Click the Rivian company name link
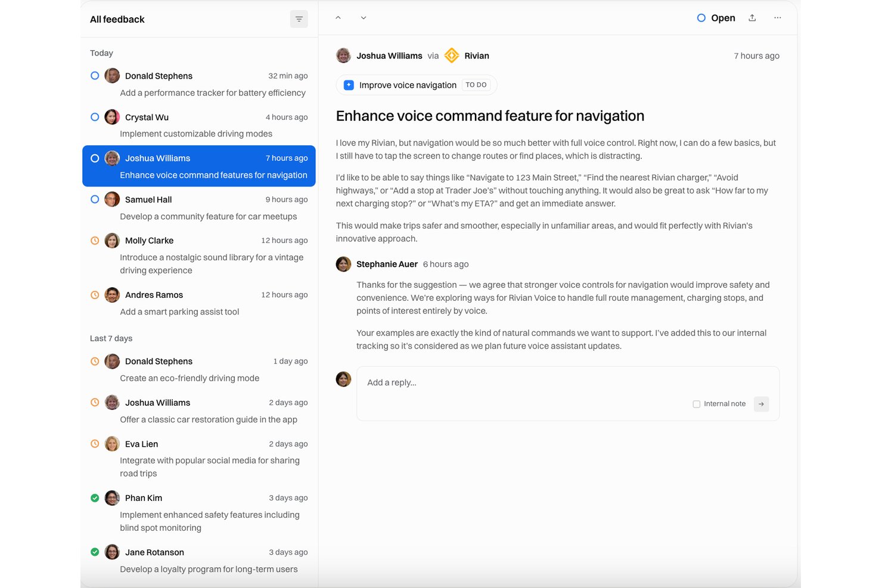 point(477,55)
